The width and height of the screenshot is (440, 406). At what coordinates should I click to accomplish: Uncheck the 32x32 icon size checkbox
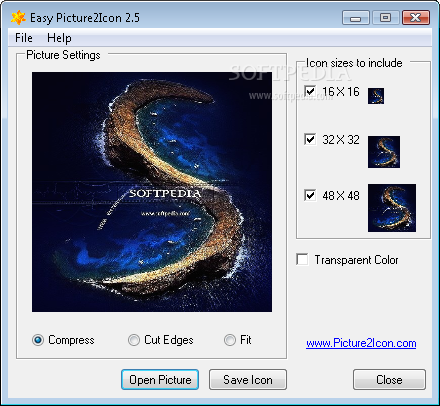pyautogui.click(x=310, y=139)
